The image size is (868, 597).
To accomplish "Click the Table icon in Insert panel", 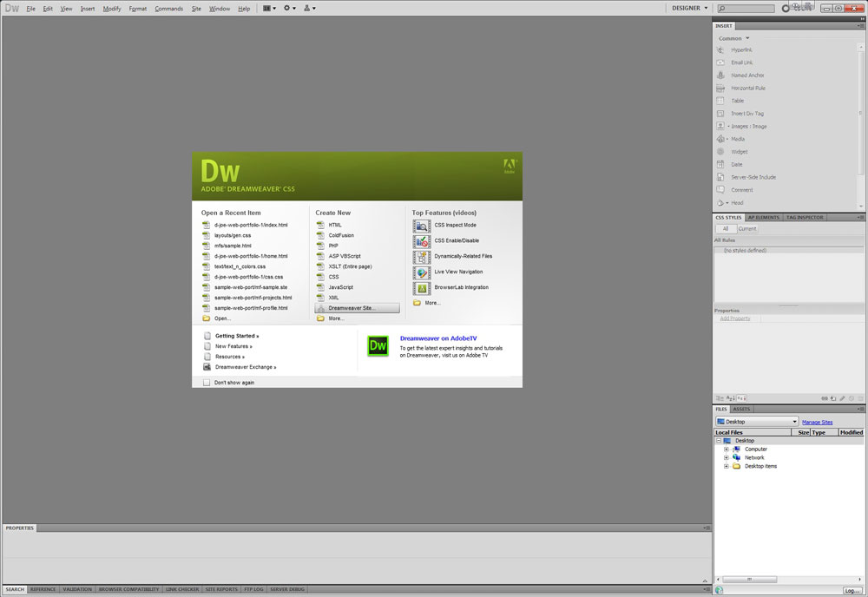I will click(721, 101).
